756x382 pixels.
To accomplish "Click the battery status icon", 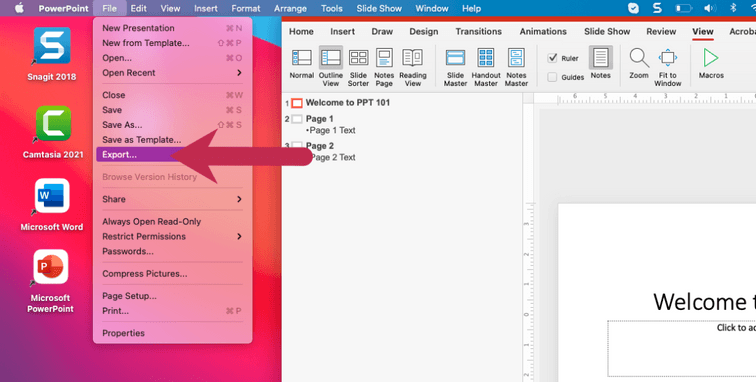I will click(x=684, y=8).
